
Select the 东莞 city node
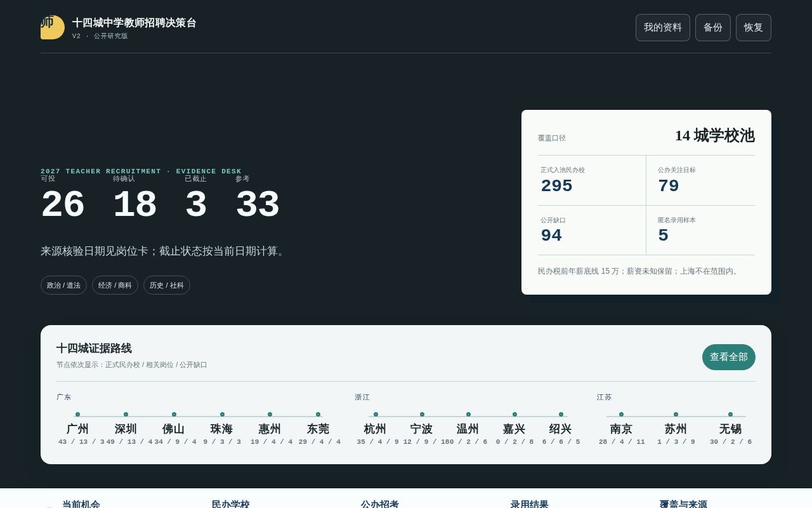point(318,429)
